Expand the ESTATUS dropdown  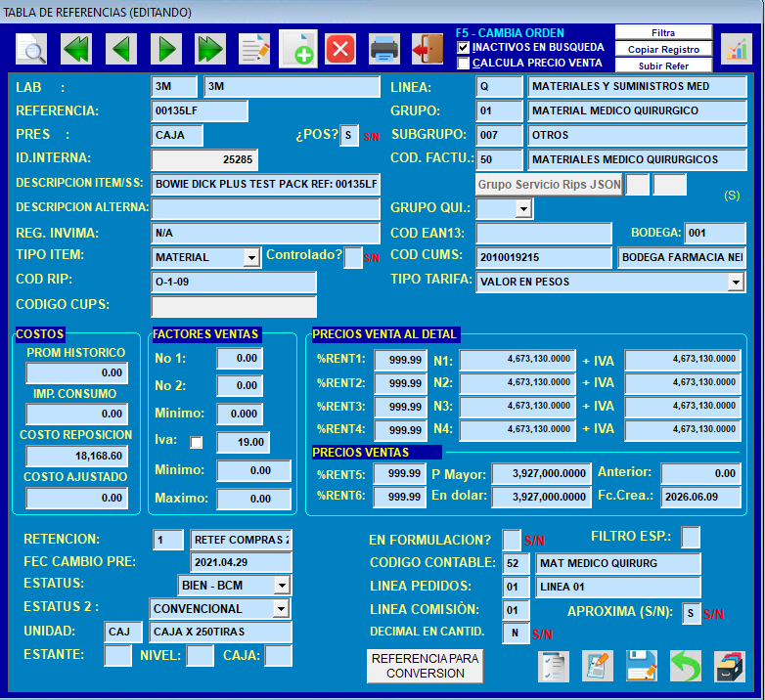tap(282, 585)
